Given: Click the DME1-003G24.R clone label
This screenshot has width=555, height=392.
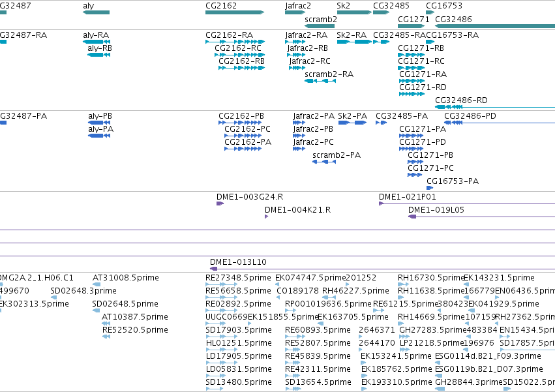Looking at the screenshot, I should (250, 197).
